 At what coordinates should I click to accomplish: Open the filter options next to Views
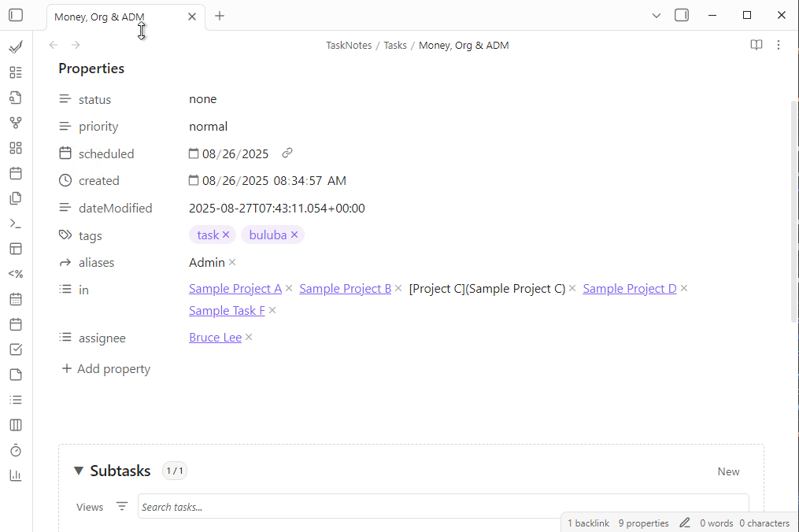click(x=122, y=506)
